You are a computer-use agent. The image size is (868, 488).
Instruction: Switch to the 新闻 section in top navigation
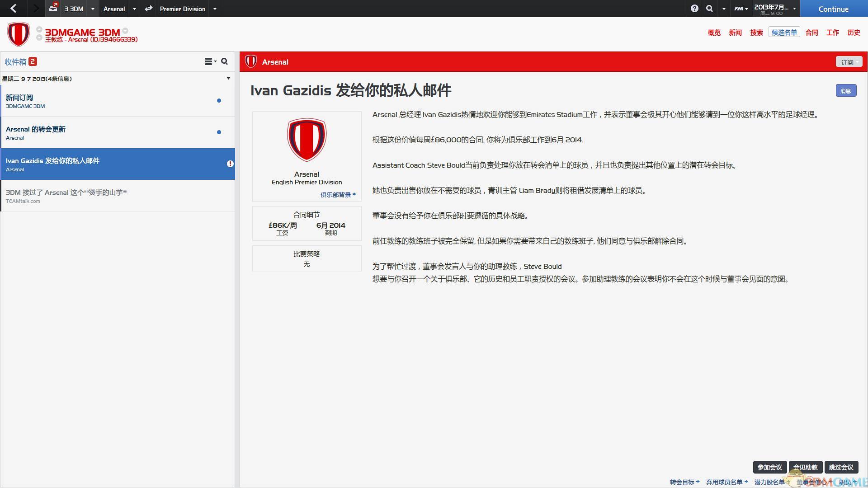[735, 33]
